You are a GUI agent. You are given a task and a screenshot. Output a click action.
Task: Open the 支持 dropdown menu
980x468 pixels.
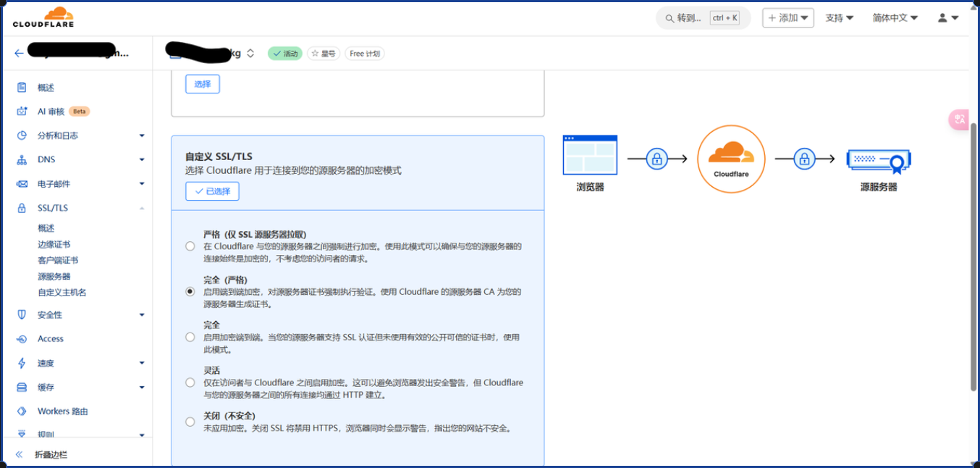click(840, 18)
